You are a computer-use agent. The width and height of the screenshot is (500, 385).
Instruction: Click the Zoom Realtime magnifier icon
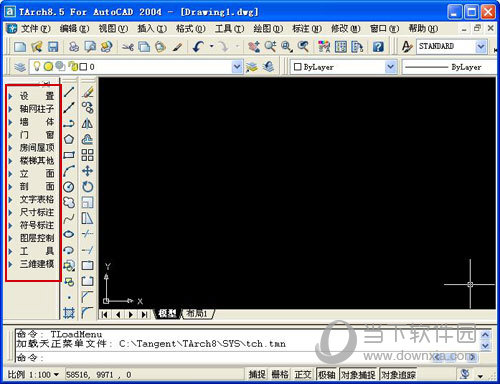(270, 47)
